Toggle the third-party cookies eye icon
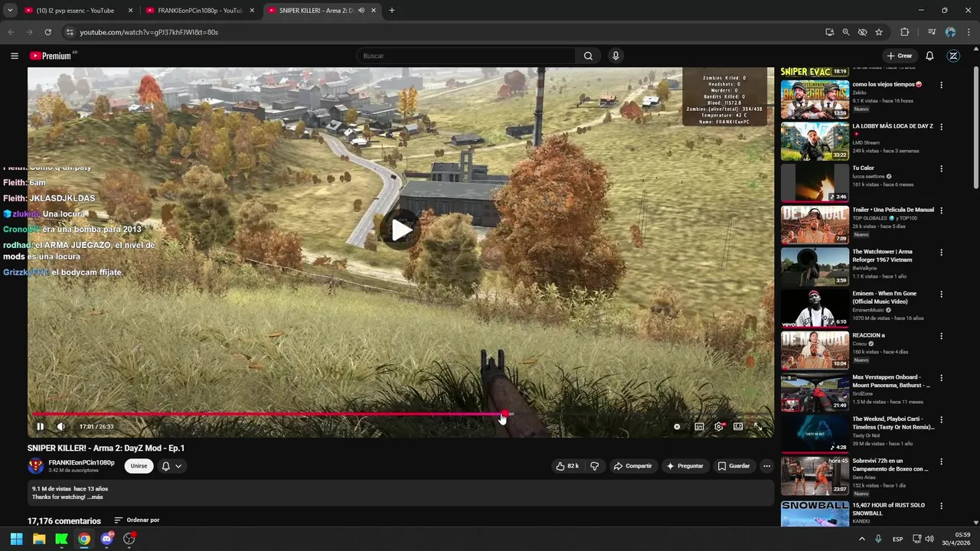 (863, 32)
